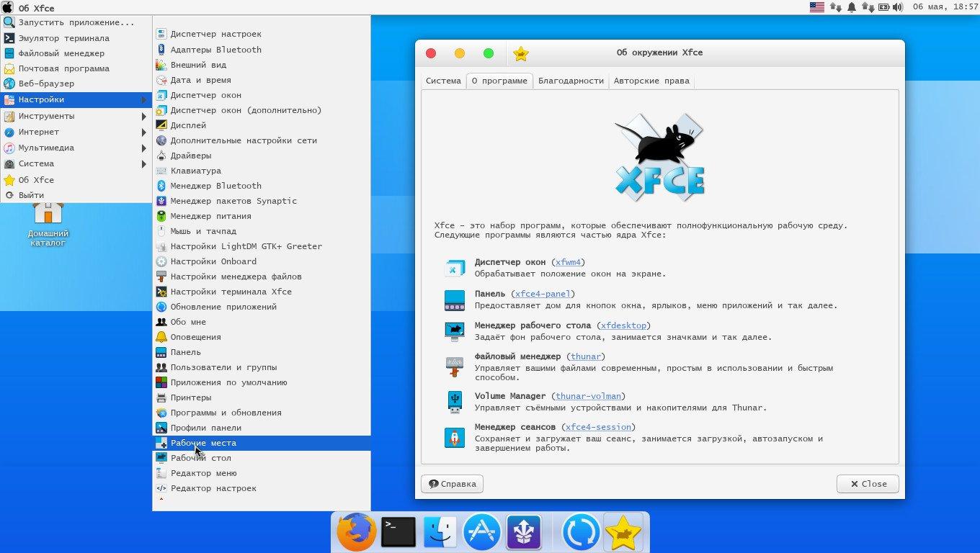The height and width of the screenshot is (553, 980).
Task: Open Finder-style file manager in dock
Action: click(x=440, y=532)
